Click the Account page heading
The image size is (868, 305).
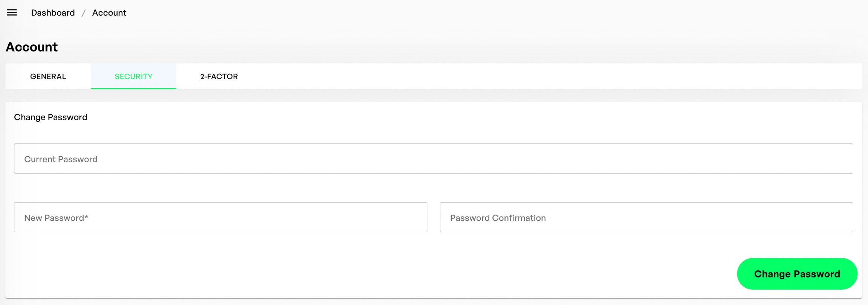[x=32, y=47]
